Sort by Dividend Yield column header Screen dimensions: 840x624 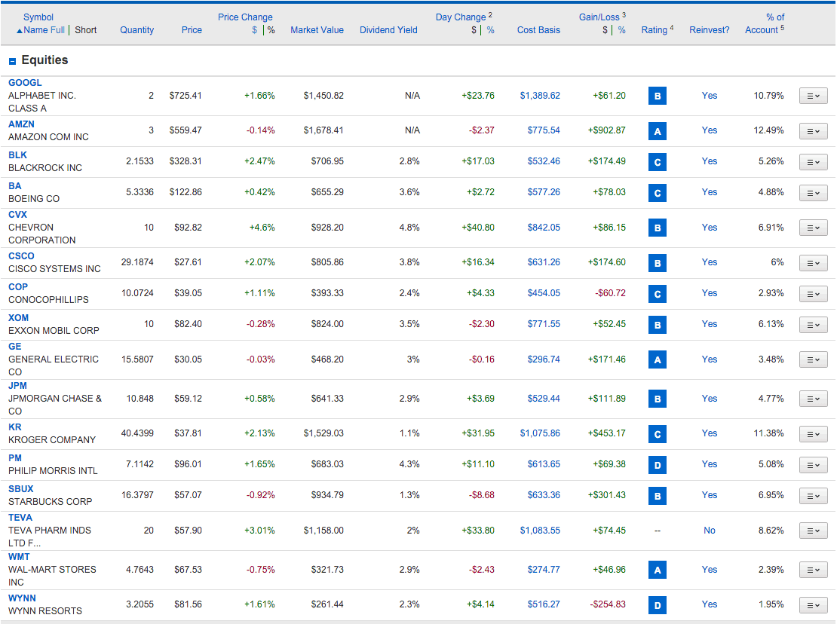pyautogui.click(x=388, y=30)
